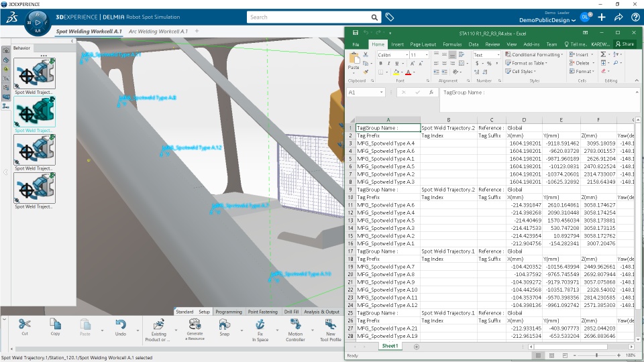
Task: Switch to the Point Fastening tab
Action: 263,312
